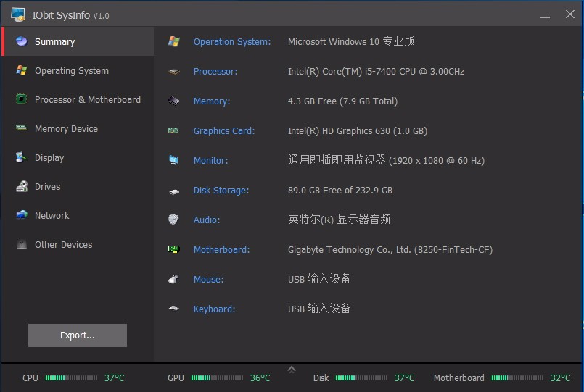The image size is (584, 392).
Task: Select the Memory summary link
Action: [x=212, y=101]
